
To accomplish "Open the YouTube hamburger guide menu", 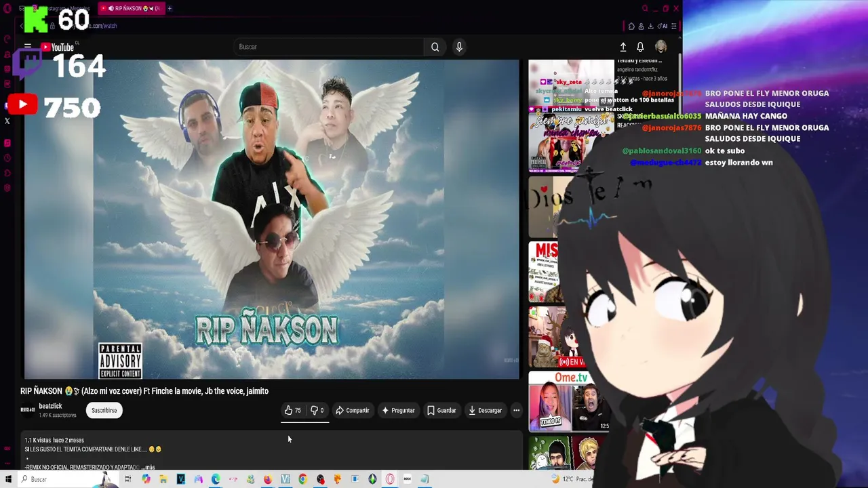I will tap(28, 47).
